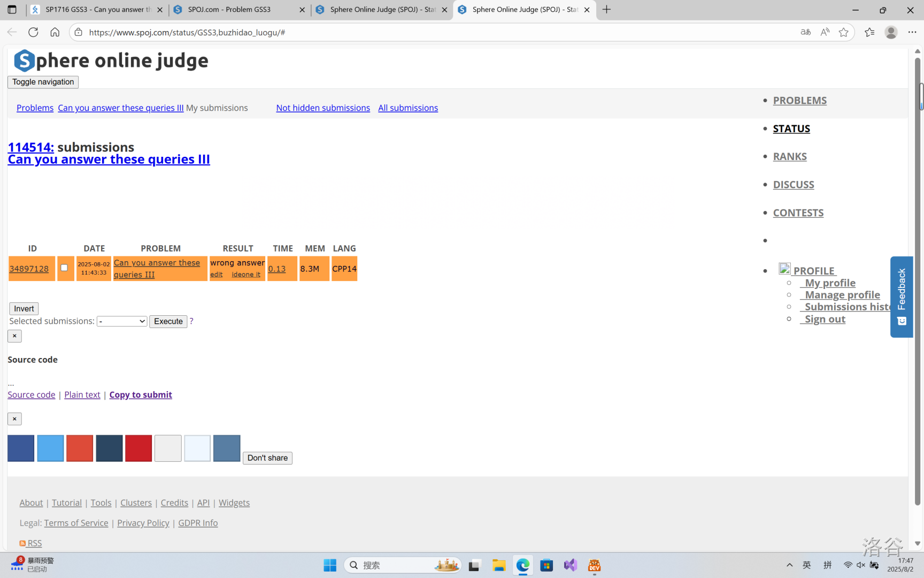Open the DISCUSS menu item
The width and height of the screenshot is (924, 578).
click(x=794, y=185)
